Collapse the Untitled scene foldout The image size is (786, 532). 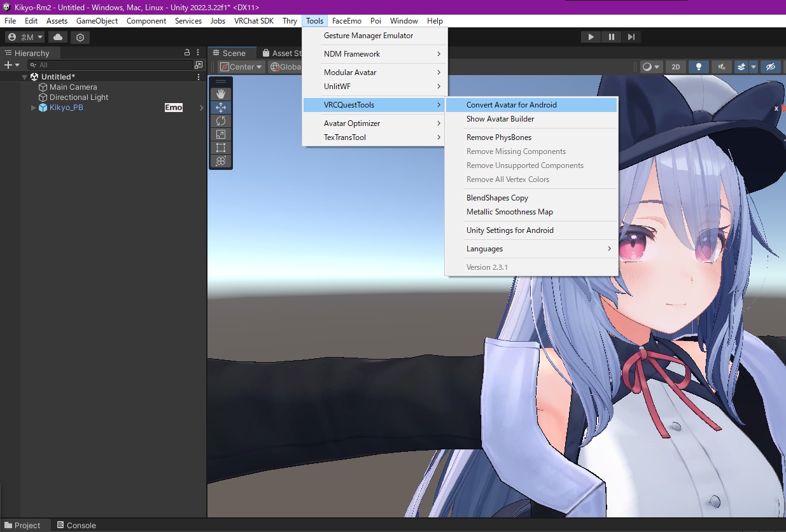coord(25,77)
